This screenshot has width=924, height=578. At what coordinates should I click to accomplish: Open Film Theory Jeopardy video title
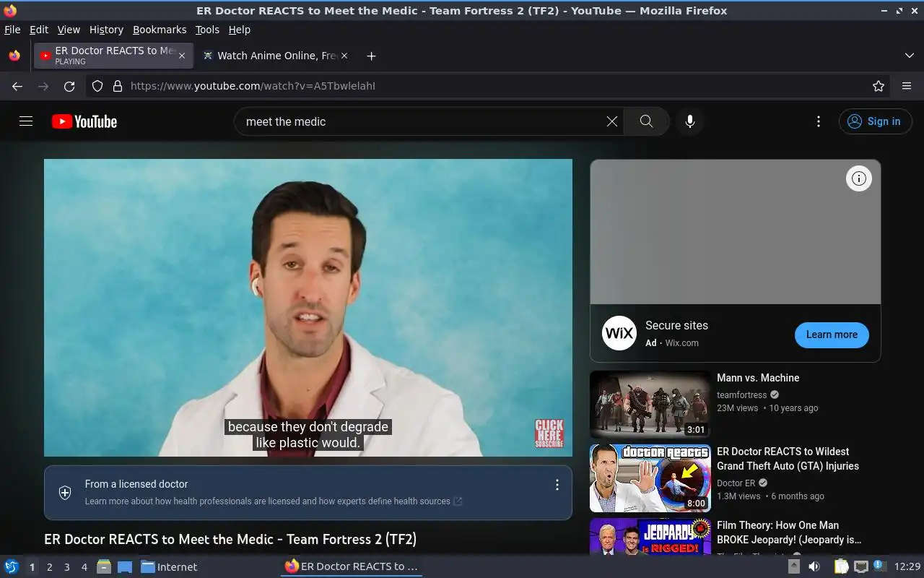coord(789,532)
